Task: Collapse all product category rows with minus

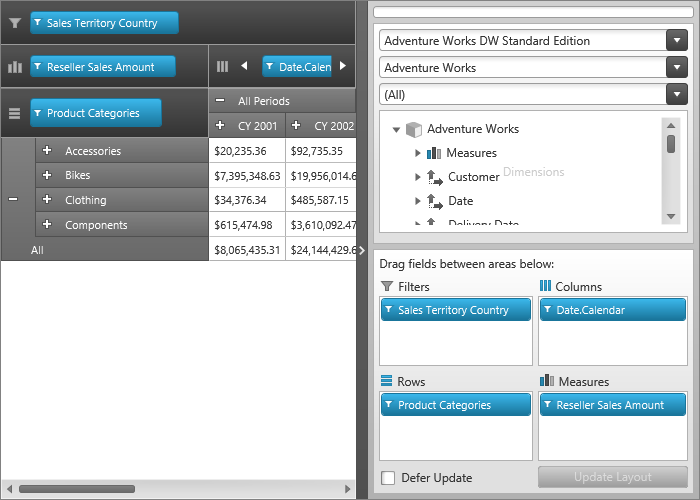Action: 13,199
